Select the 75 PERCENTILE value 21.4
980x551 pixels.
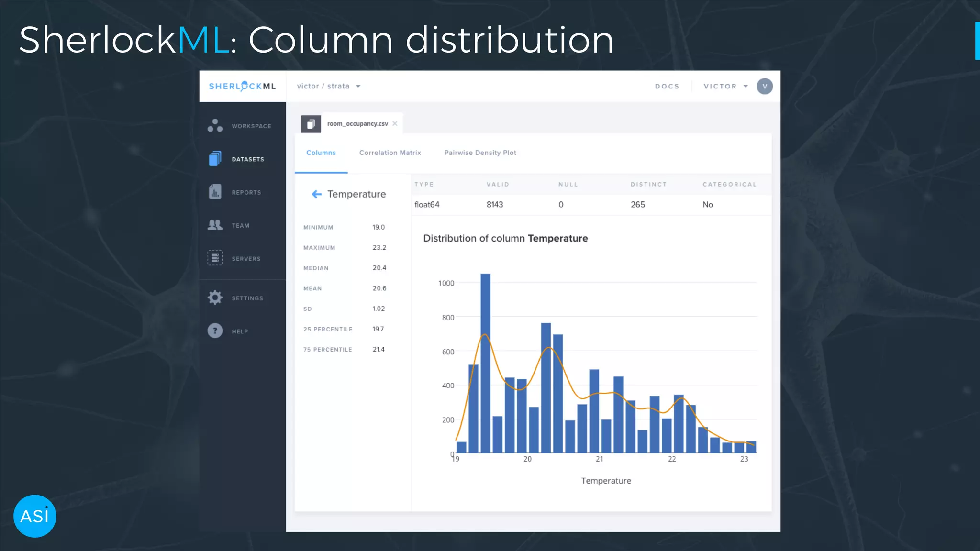click(x=379, y=349)
